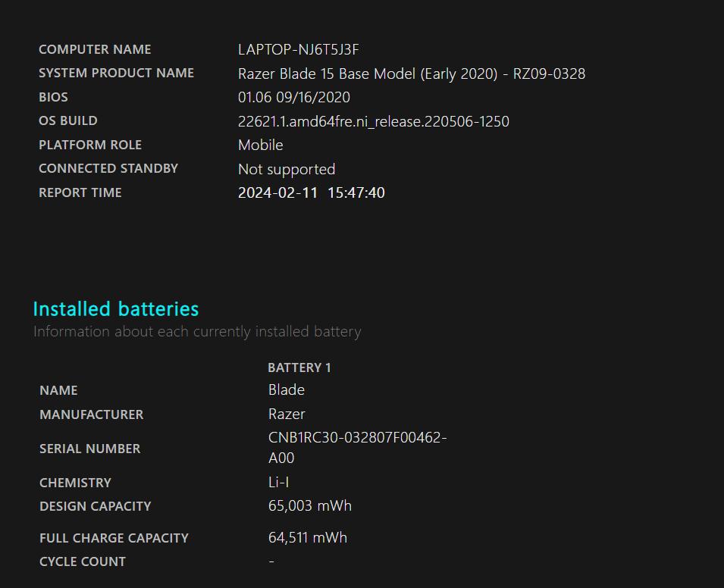This screenshot has height=588, width=724.
Task: Select the Not supported standby value
Action: point(286,169)
